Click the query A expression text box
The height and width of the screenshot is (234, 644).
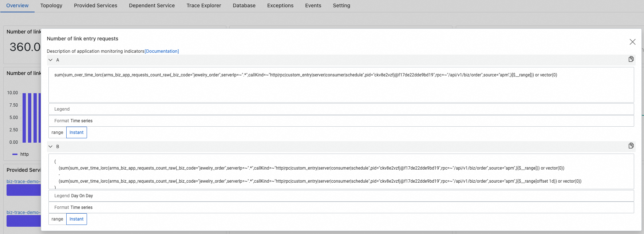[x=341, y=85]
